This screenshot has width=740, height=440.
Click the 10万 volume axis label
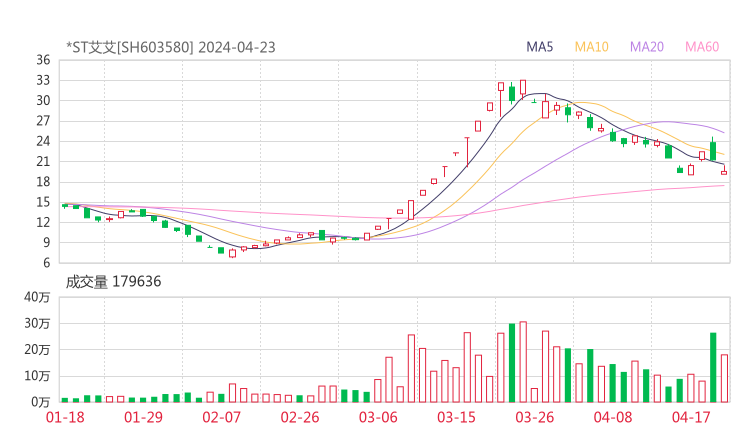pyautogui.click(x=37, y=376)
